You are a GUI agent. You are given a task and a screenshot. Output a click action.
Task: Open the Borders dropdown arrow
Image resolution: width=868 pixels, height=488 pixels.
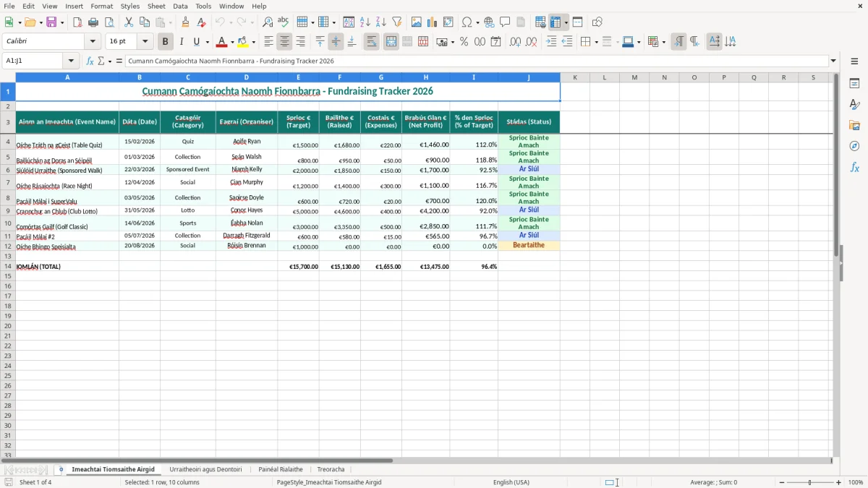point(596,42)
